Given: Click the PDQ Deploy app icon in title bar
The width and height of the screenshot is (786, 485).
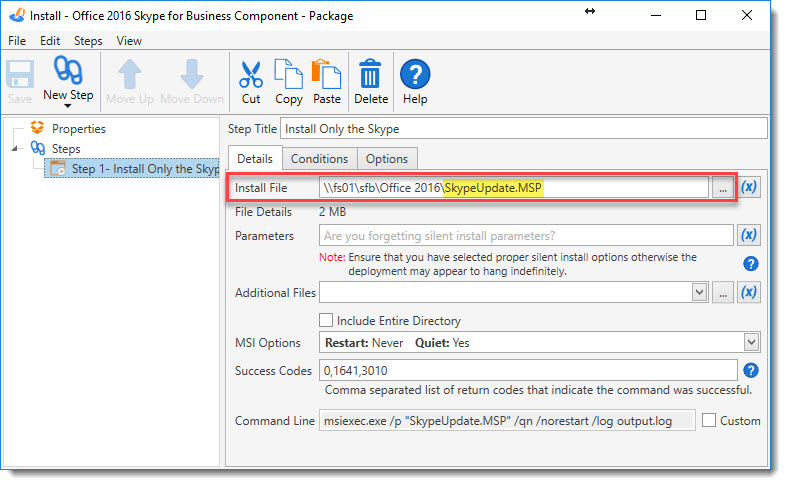Looking at the screenshot, I should [x=17, y=15].
